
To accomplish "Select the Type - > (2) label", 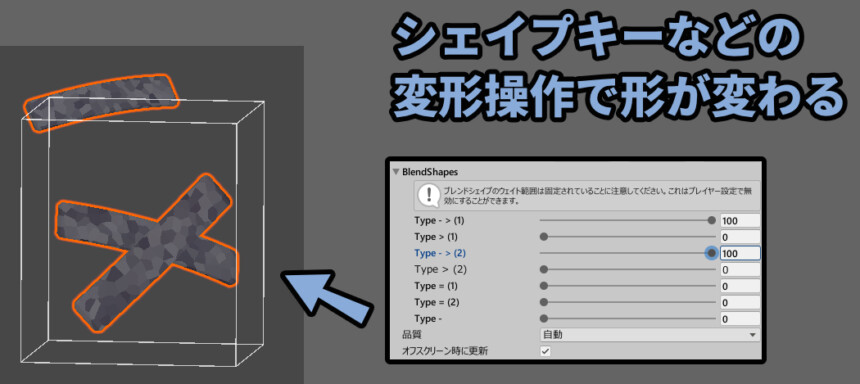I will point(440,253).
